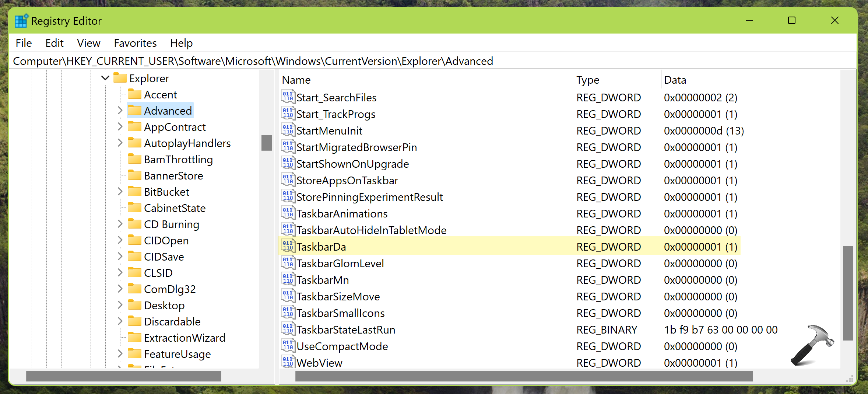The width and height of the screenshot is (868, 394).
Task: Expand the CD Burning key
Action: pyautogui.click(x=120, y=224)
